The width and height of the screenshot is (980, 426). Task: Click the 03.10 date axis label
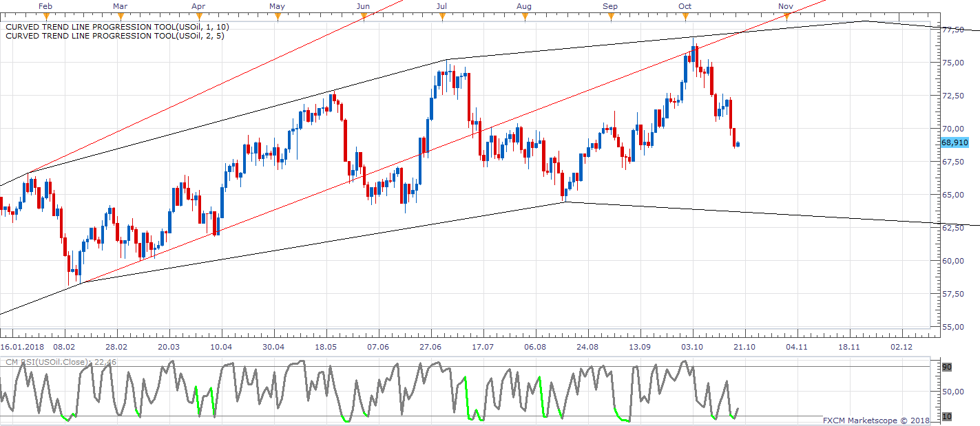692,347
